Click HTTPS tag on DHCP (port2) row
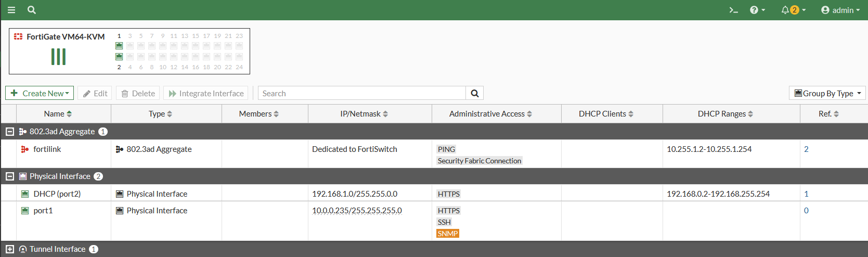Image resolution: width=868 pixels, height=257 pixels. click(448, 194)
